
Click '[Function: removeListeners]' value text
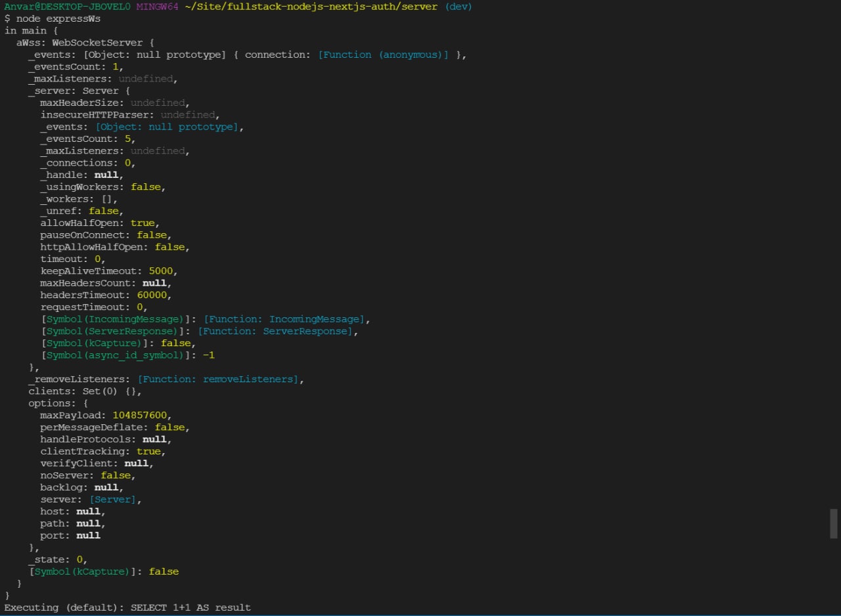(x=218, y=379)
